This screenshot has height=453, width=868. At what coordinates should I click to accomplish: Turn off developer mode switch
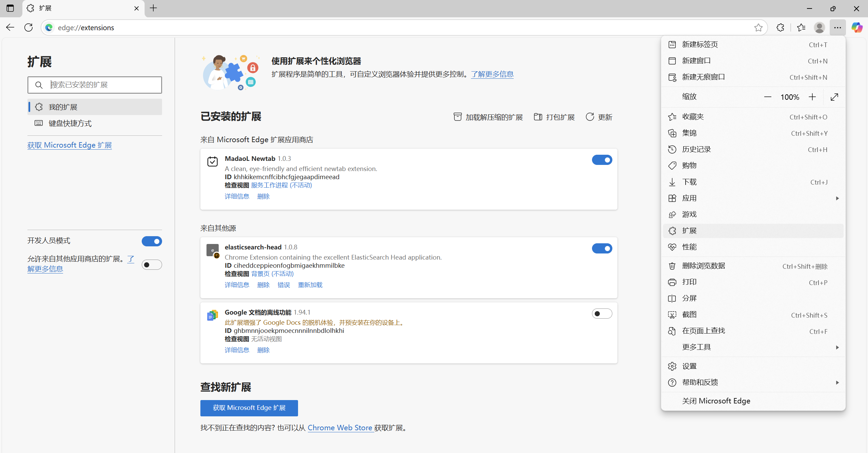(152, 241)
